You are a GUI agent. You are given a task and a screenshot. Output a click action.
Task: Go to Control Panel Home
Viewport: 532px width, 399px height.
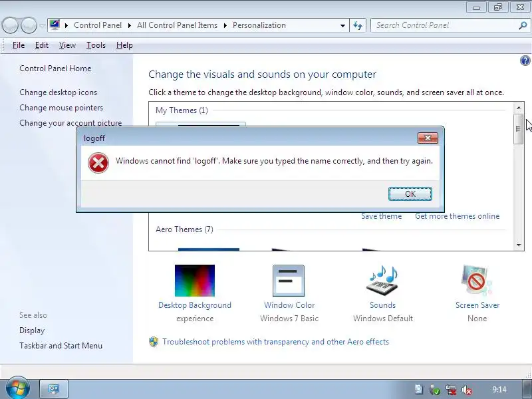pyautogui.click(x=55, y=68)
